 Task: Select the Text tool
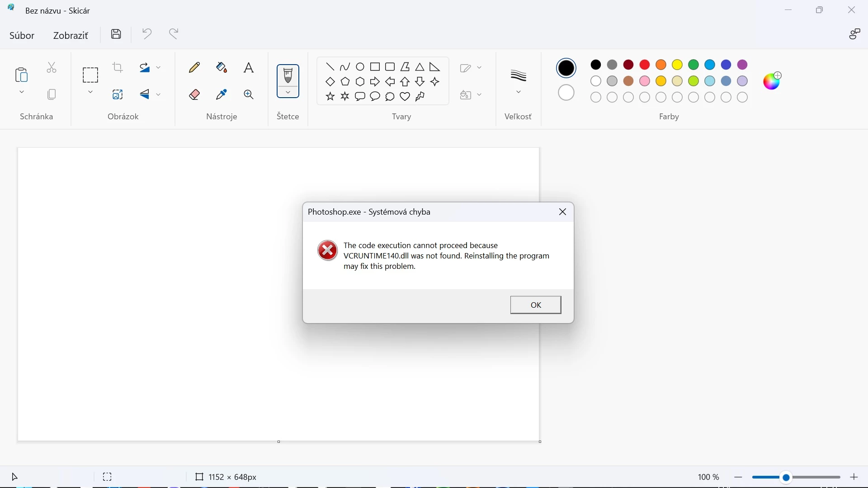click(x=249, y=68)
